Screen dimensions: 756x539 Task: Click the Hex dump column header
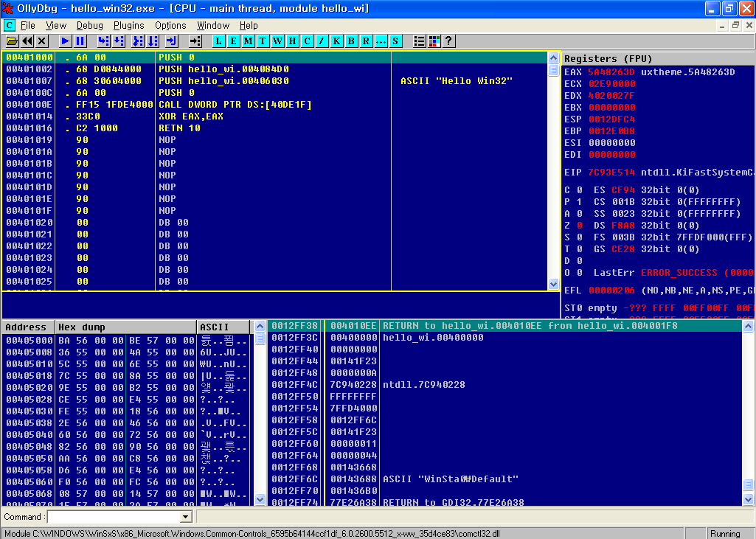[125, 327]
